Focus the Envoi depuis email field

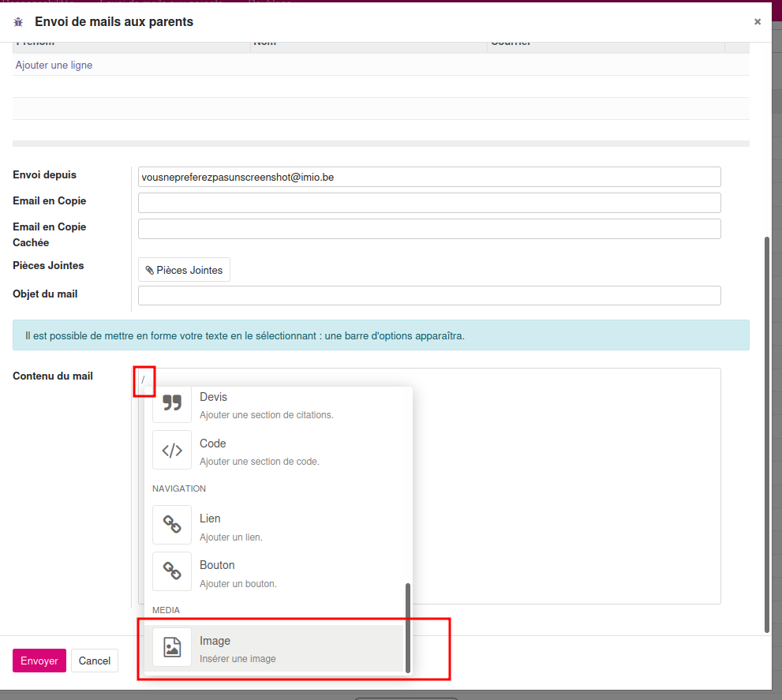429,178
